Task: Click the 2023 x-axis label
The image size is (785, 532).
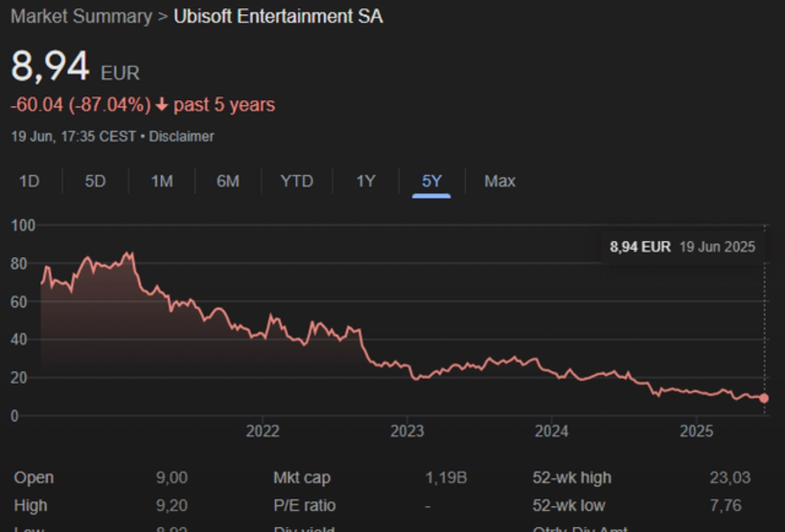Action: (407, 431)
